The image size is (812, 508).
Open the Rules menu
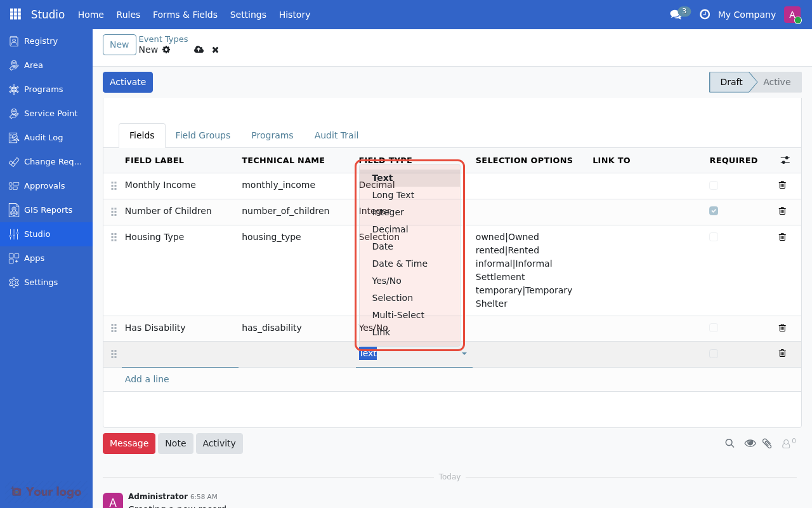coord(128,14)
